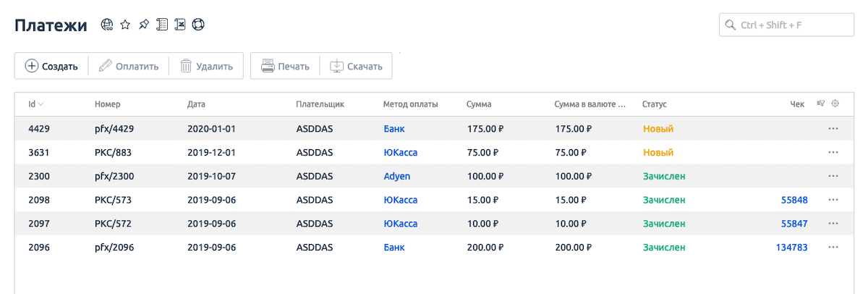Open column settings gear icon
Image resolution: width=868 pixels, height=294 pixels.
pyautogui.click(x=835, y=104)
